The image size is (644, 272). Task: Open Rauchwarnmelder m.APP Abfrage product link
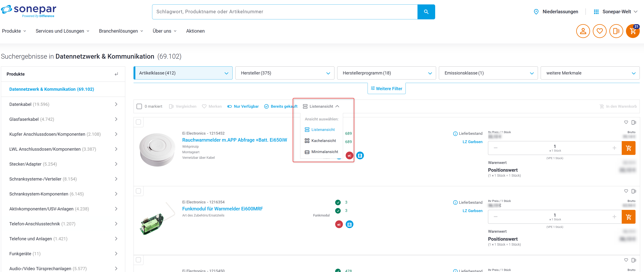click(x=234, y=140)
